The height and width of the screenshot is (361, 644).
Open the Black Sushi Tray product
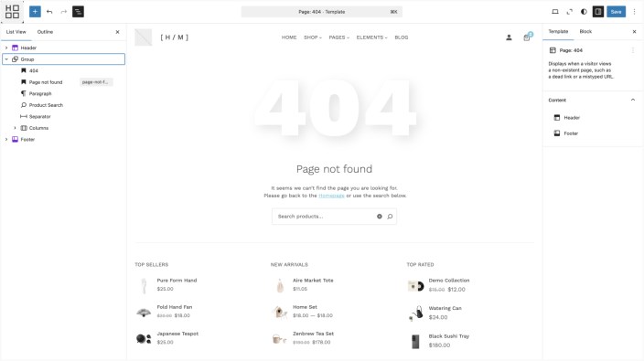(449, 336)
